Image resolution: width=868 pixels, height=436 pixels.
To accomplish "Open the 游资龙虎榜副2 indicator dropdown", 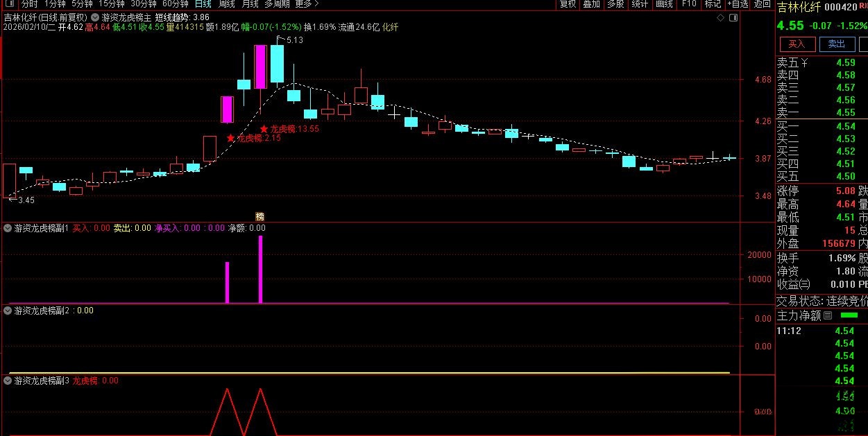I will click(8, 311).
